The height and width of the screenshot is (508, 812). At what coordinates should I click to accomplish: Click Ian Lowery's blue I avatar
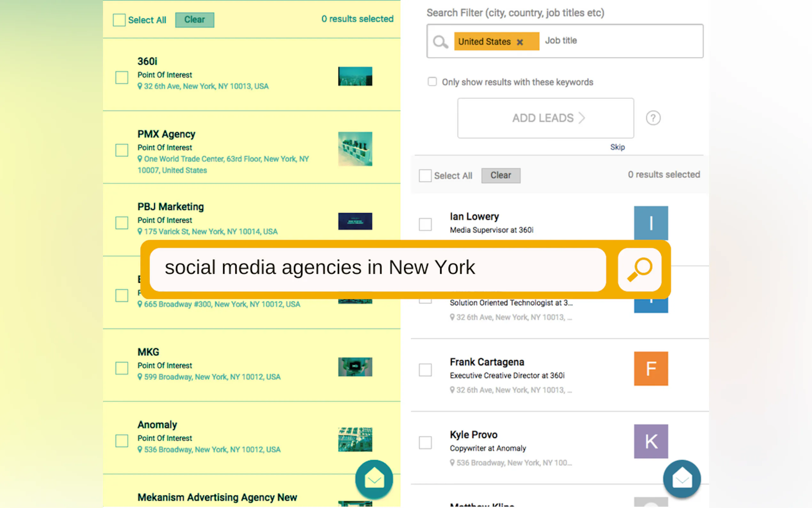(x=651, y=223)
